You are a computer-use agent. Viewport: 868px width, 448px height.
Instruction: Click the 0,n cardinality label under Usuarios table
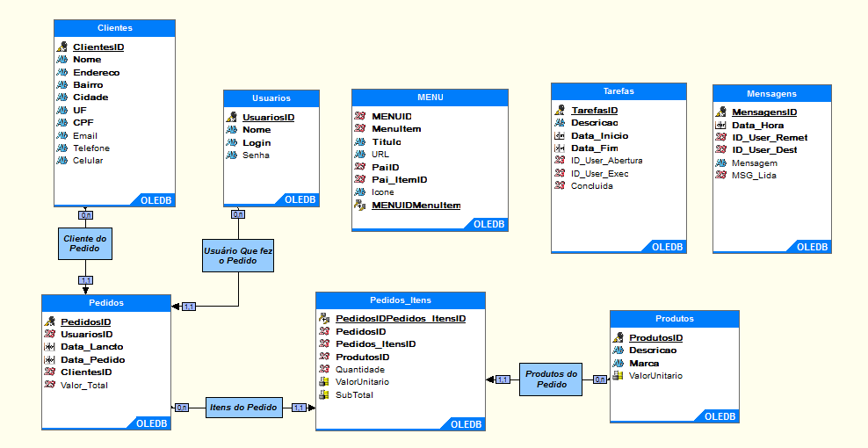[238, 214]
